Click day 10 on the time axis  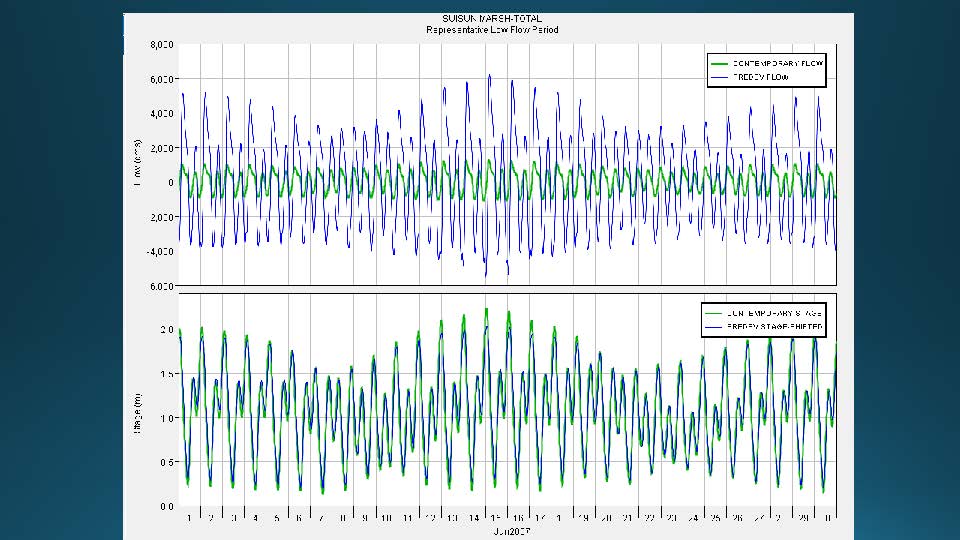385,518
